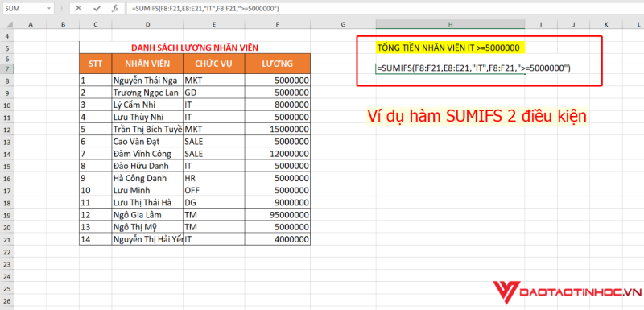644x310 pixels.
Task: Click salary cell 8000000
Action: click(x=278, y=105)
